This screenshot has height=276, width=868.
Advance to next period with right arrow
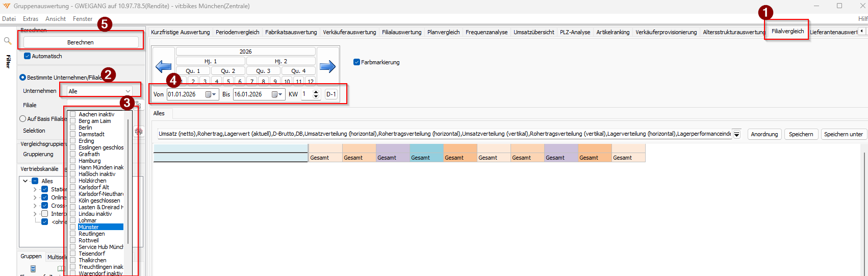click(x=327, y=66)
